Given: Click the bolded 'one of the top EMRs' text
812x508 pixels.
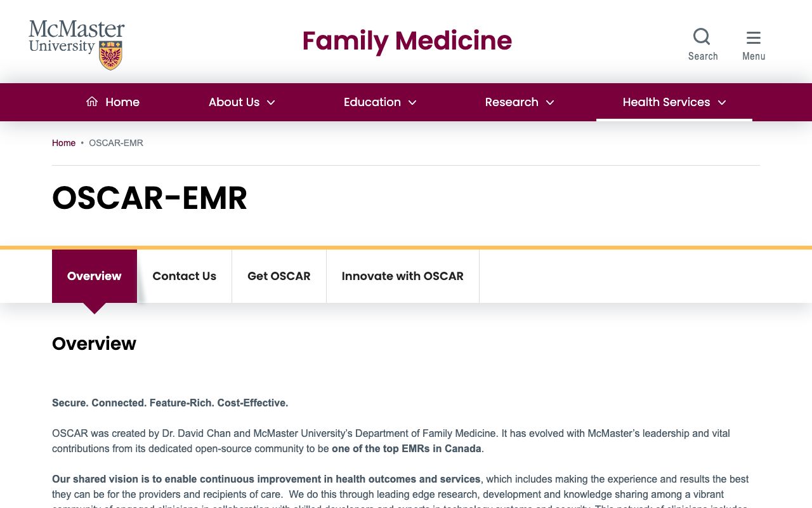Looking at the screenshot, I should (407, 448).
